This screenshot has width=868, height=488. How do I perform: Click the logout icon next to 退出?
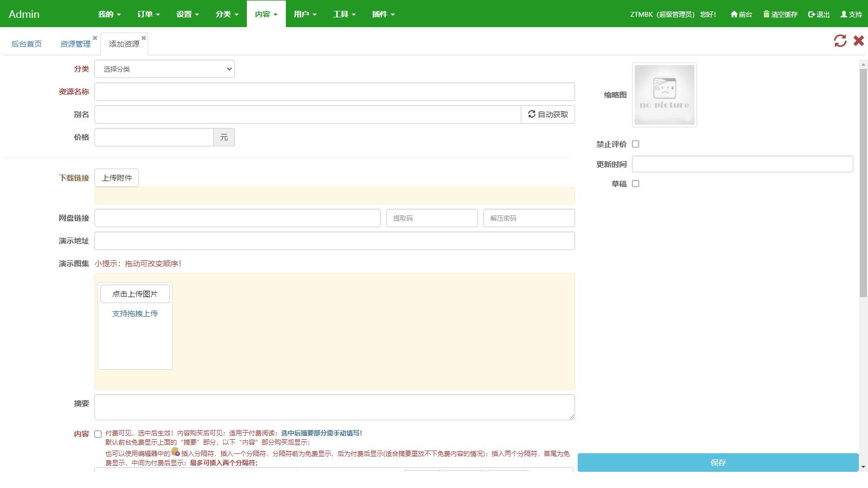[810, 15]
